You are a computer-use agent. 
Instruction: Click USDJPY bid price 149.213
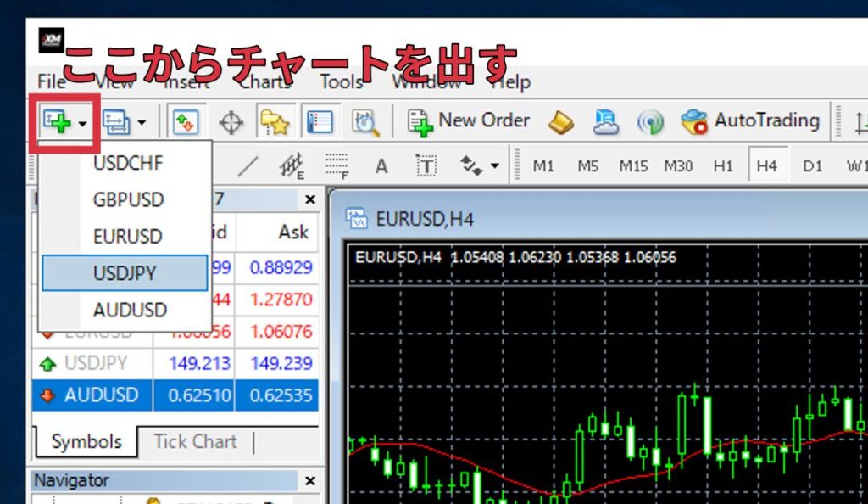[x=199, y=363]
